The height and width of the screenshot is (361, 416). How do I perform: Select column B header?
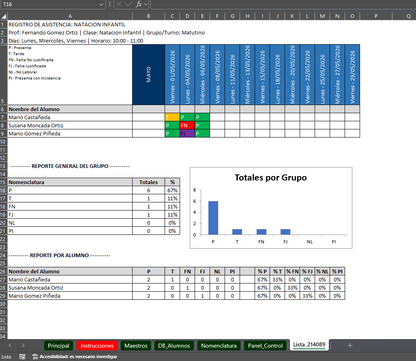(148, 16)
